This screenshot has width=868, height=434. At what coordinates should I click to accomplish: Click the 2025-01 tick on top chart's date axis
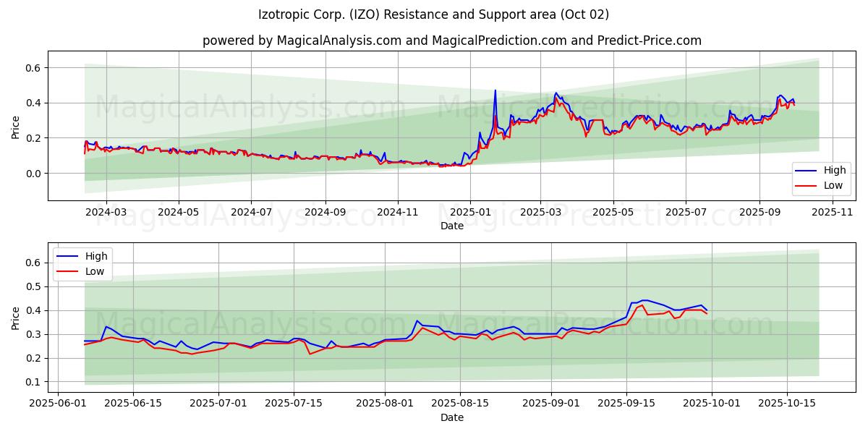(470, 213)
